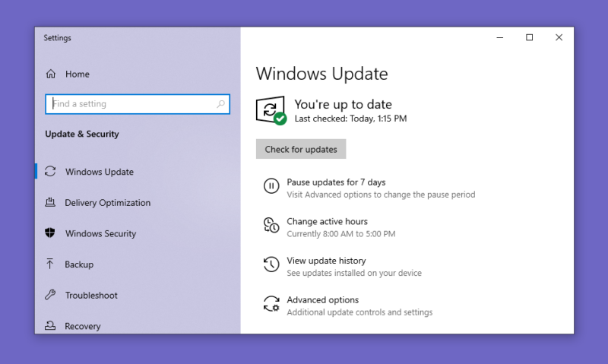Select Windows Update in the sidebar

coord(100,172)
